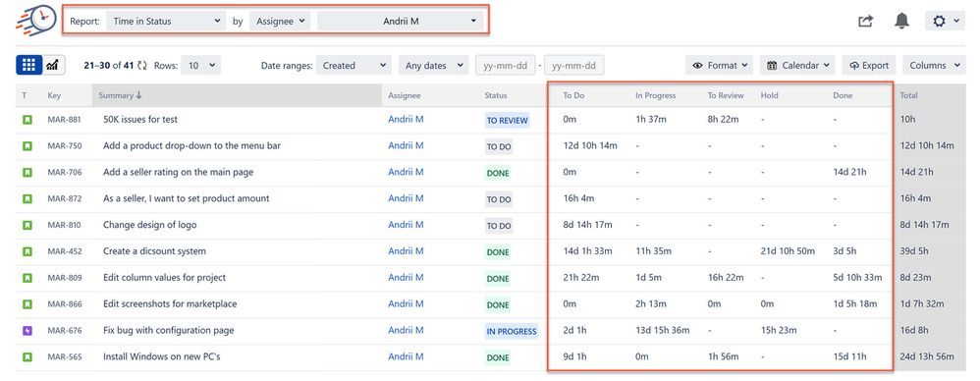Click the purple bug icon for MAR-676
Screen dimensions: 980x381
[27, 330]
